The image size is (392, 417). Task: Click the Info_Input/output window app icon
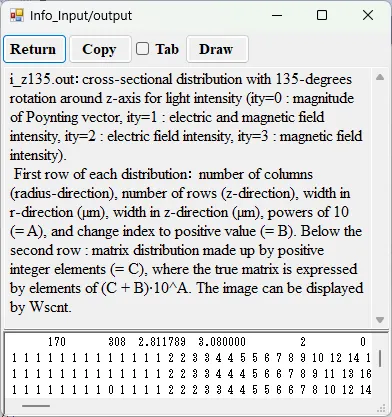17,15
